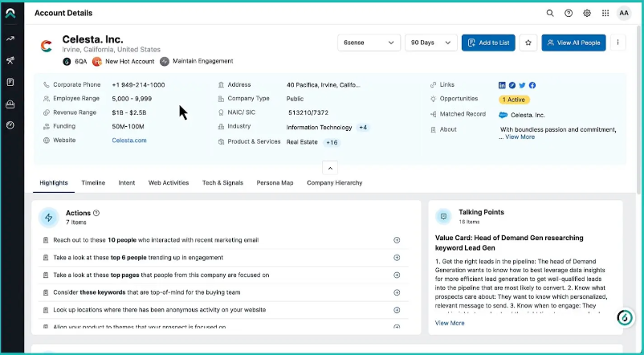This screenshot has width=644, height=355.
Task: Expand the +16 products and services badge
Action: [332, 143]
